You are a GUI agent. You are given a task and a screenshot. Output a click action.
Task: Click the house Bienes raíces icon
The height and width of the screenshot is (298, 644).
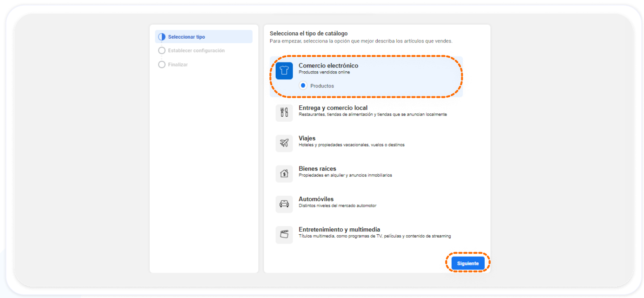click(x=284, y=174)
